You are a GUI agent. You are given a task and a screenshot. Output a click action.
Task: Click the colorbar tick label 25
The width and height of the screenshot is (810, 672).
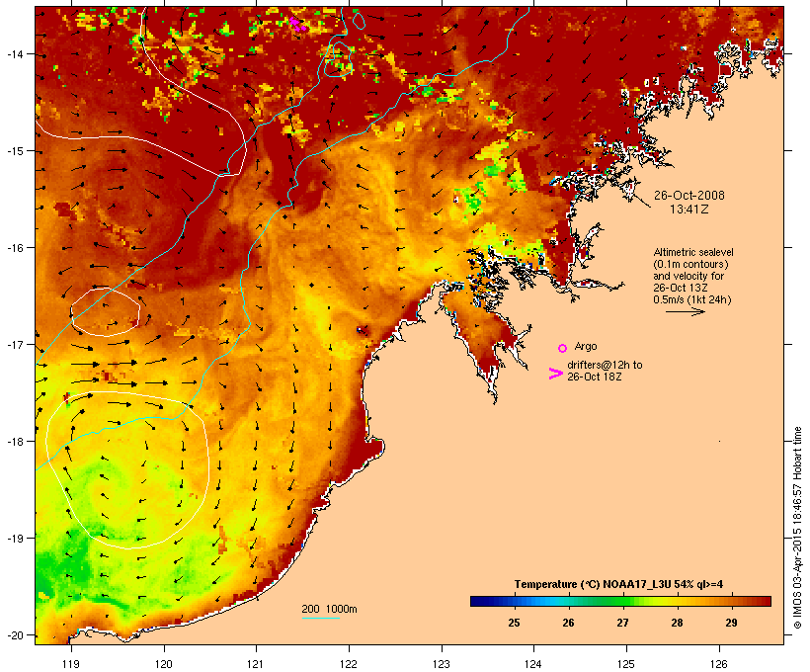514,623
